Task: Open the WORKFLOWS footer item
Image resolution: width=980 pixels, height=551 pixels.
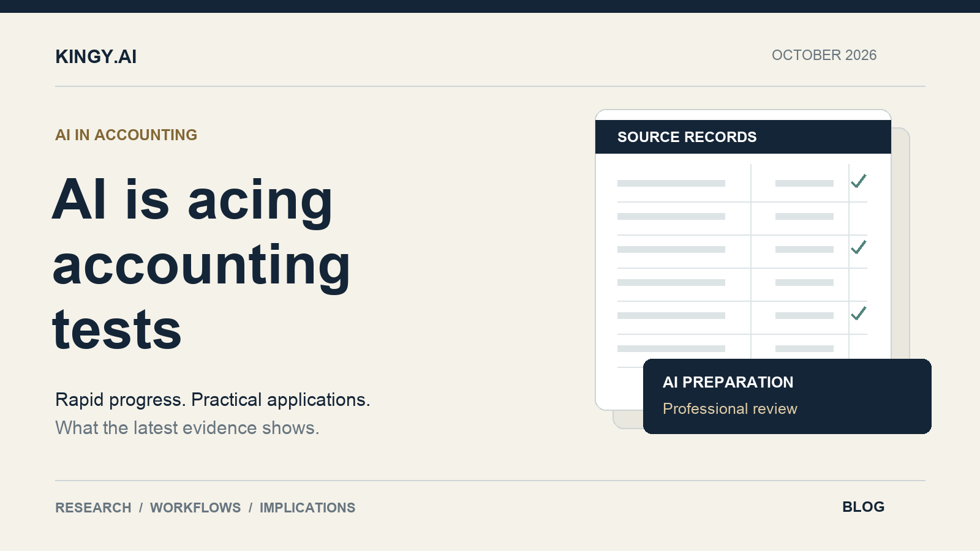Action: pos(195,508)
